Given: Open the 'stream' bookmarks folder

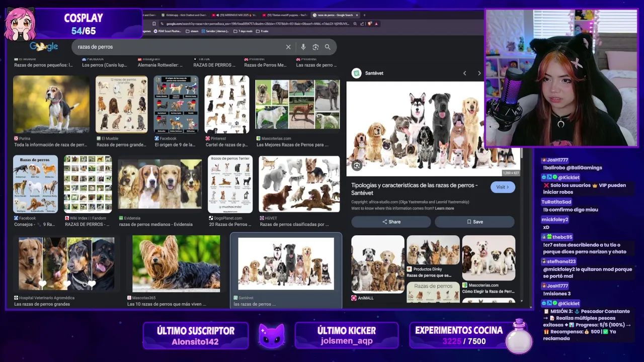Looking at the screenshot, I should tap(192, 31).
